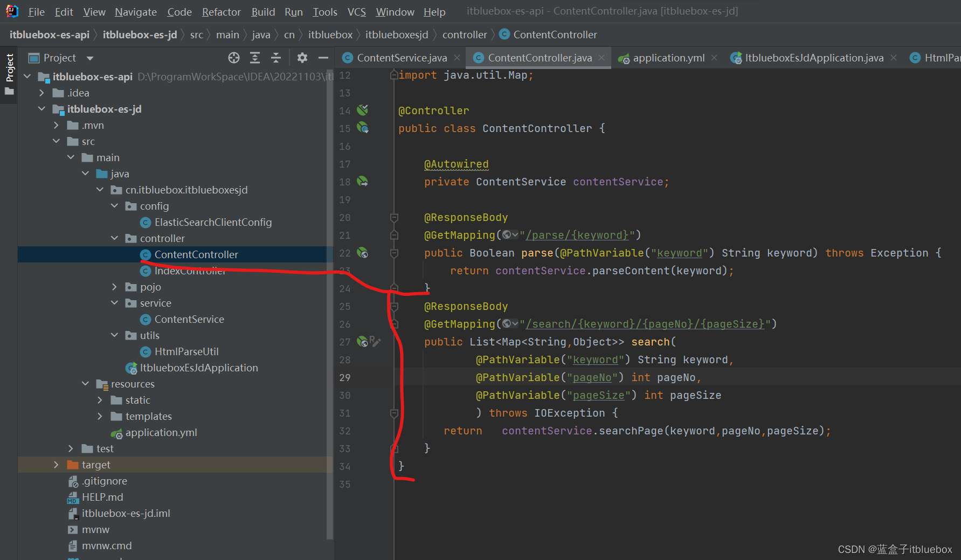The height and width of the screenshot is (560, 961).
Task: Collapse the itbluebox-es-jd module
Action: pos(42,109)
